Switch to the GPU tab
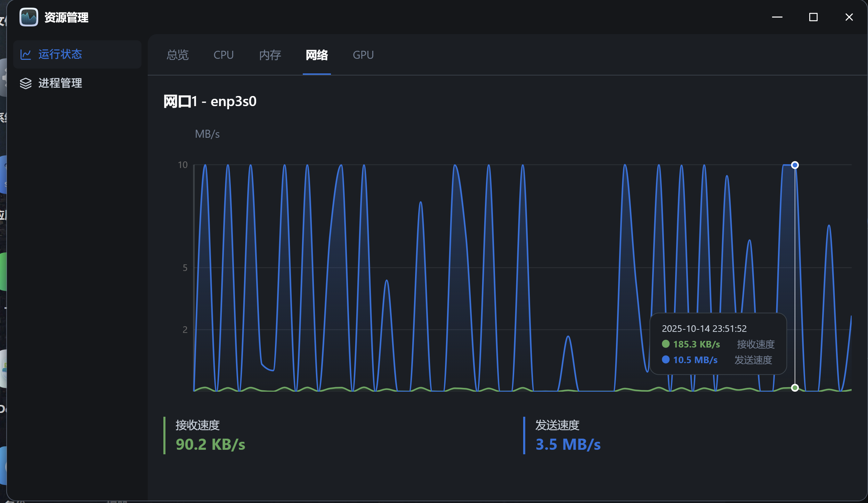Screen dimensions: 868x503 coord(363,55)
